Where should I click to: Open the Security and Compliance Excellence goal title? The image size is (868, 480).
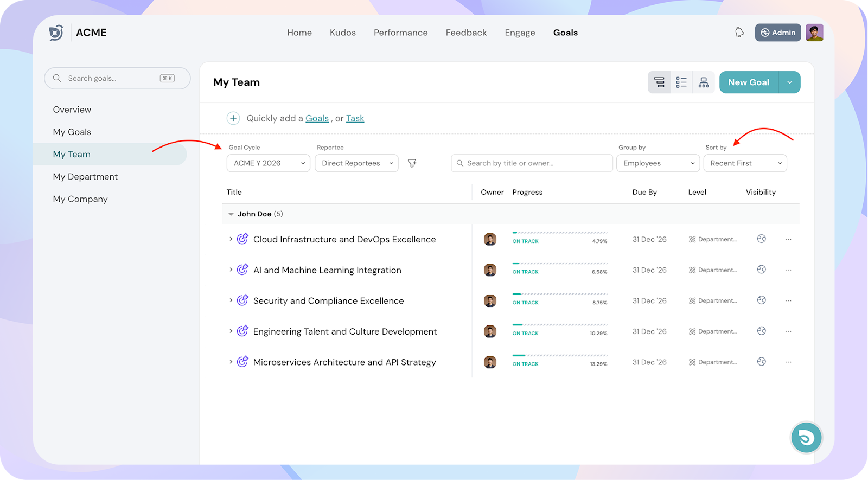click(x=329, y=300)
